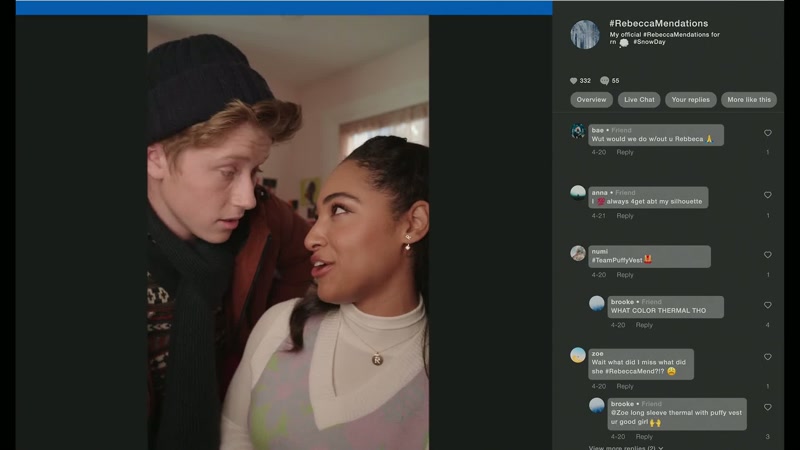The width and height of the screenshot is (800, 450).
Task: Click the username 'anna' in the comments
Action: coord(599,192)
